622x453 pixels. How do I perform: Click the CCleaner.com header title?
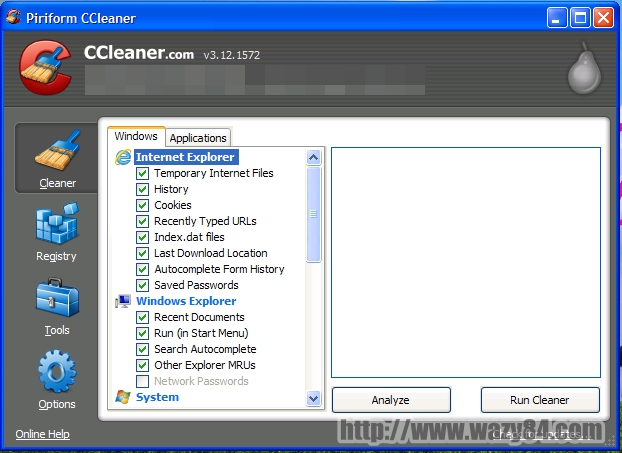click(x=139, y=53)
